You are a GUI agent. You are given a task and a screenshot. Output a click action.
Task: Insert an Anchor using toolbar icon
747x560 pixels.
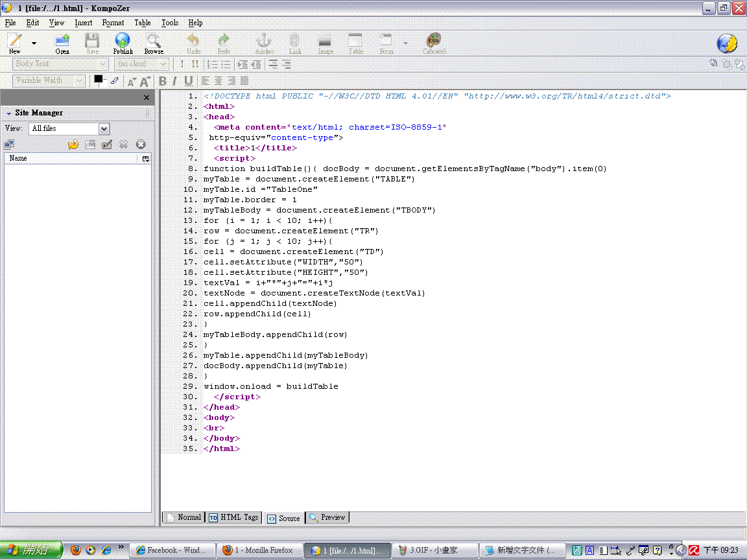(264, 43)
